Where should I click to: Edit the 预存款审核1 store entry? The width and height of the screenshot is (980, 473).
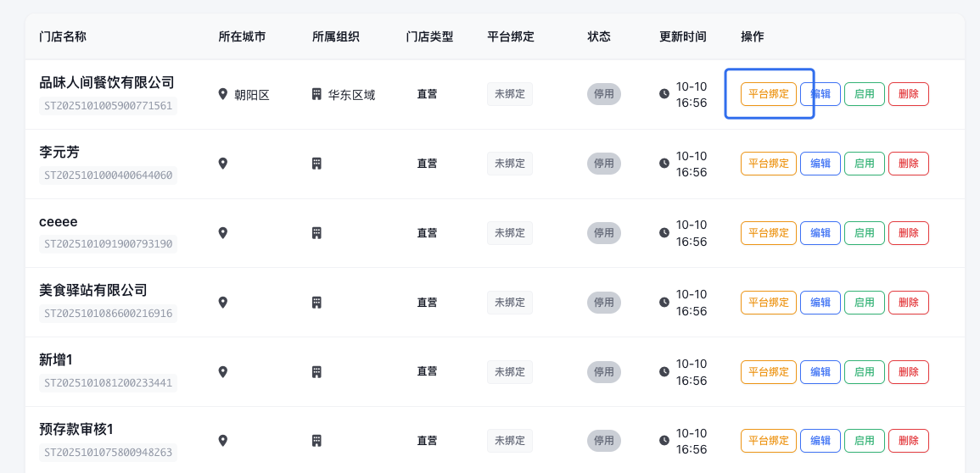coord(820,442)
